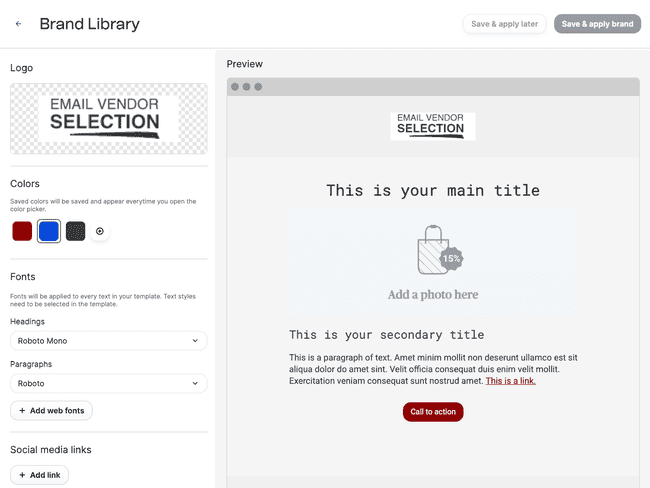Screen dimensions: 650x488
Task: Click the plus icon on Add link
Action: (x=22, y=475)
